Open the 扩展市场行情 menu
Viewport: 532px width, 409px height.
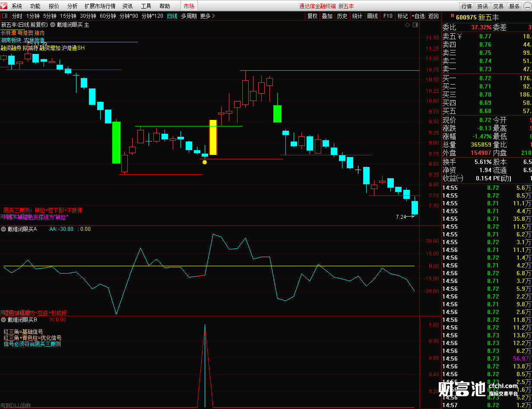[100, 6]
